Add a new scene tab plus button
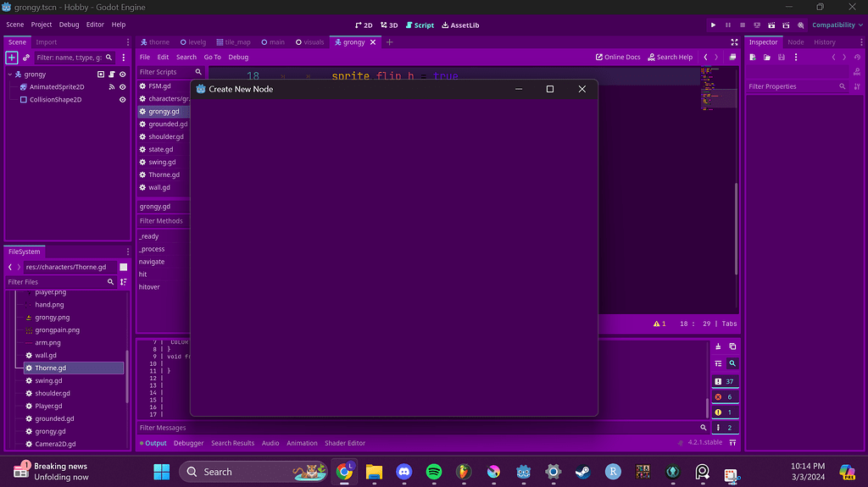868x487 pixels. click(390, 42)
